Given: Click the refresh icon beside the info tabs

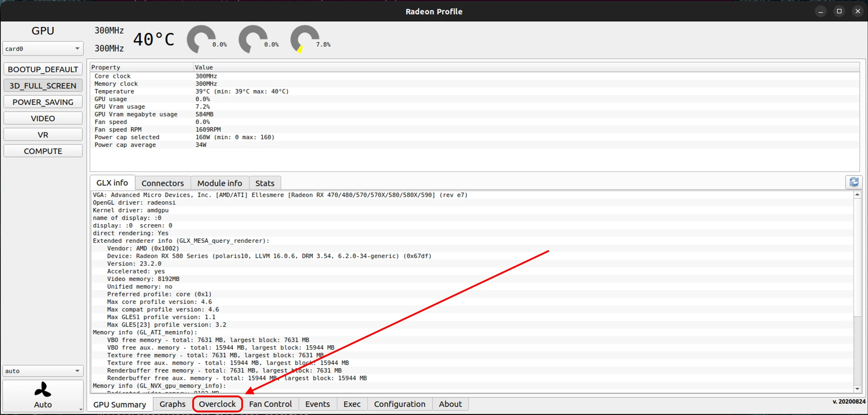Looking at the screenshot, I should [854, 182].
